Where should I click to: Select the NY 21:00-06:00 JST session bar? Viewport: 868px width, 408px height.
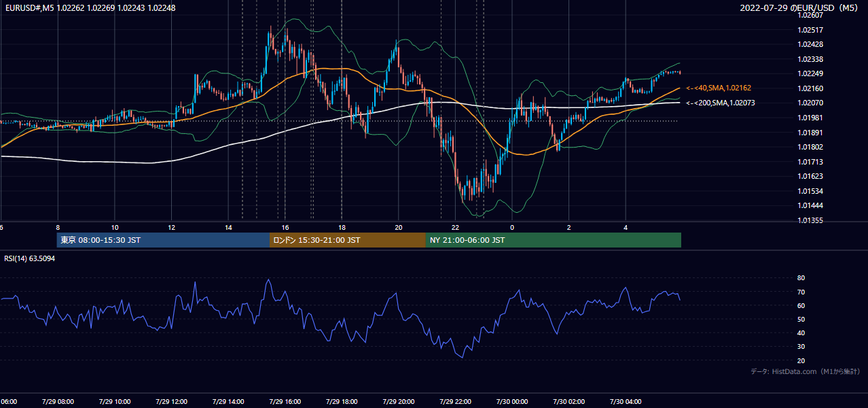click(x=554, y=240)
